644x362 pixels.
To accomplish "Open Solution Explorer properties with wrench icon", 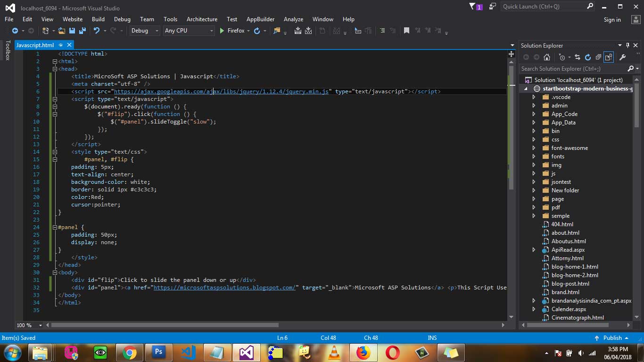I will 622,57.
